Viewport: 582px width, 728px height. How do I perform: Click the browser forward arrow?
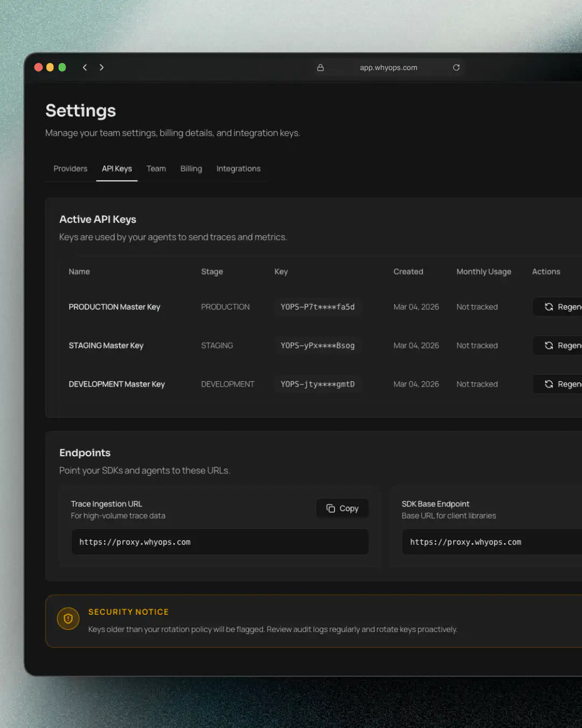click(x=101, y=67)
